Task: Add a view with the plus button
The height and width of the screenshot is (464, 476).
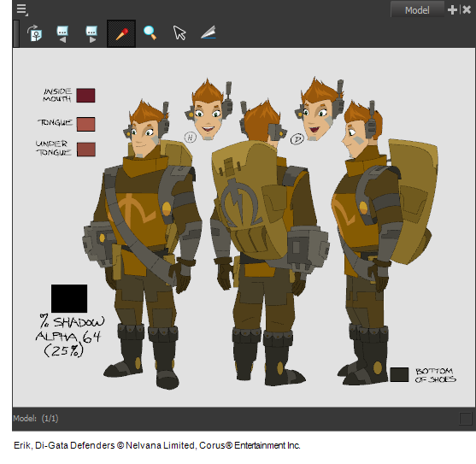Action: click(452, 10)
